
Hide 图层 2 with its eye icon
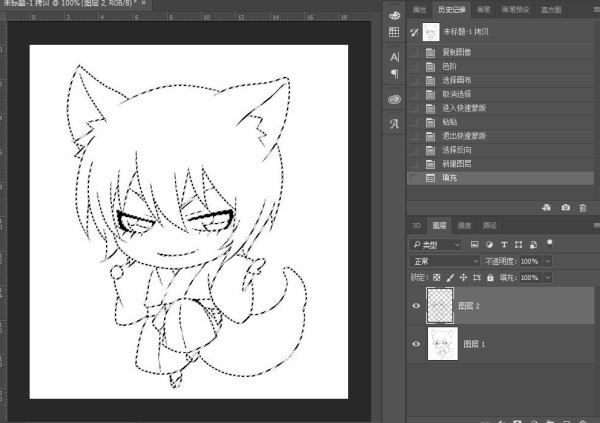(416, 306)
